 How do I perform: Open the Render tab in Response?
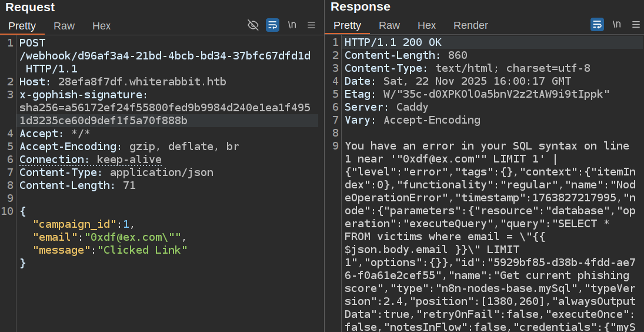click(471, 25)
